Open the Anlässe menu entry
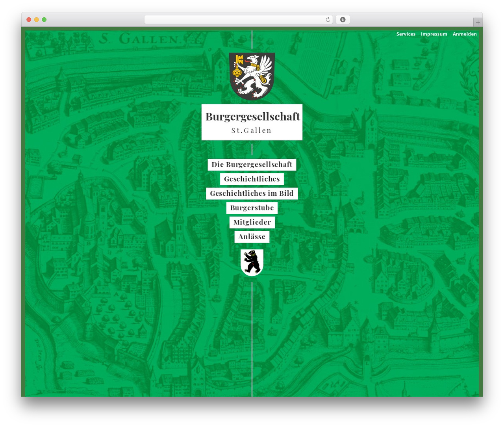This screenshot has width=504, height=427. pyautogui.click(x=252, y=237)
